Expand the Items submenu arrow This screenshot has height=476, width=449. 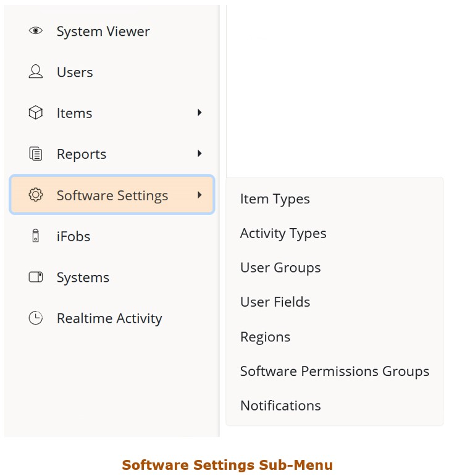coord(199,113)
